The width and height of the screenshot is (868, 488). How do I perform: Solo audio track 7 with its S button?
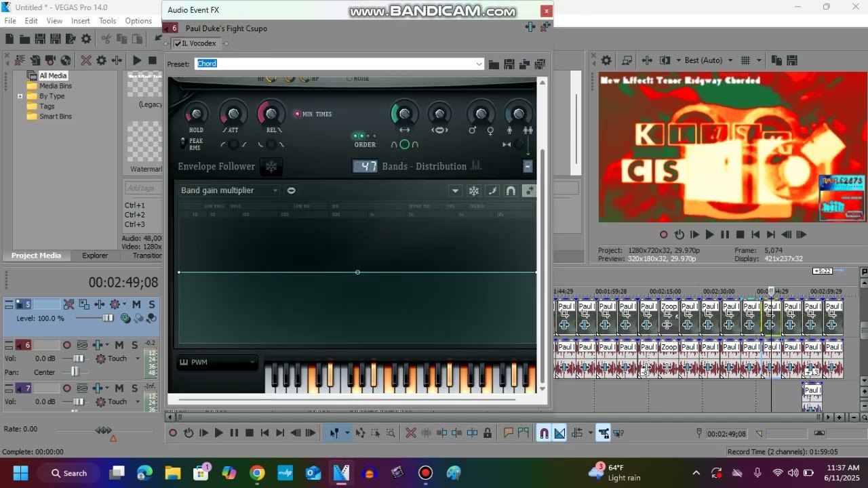tap(134, 388)
